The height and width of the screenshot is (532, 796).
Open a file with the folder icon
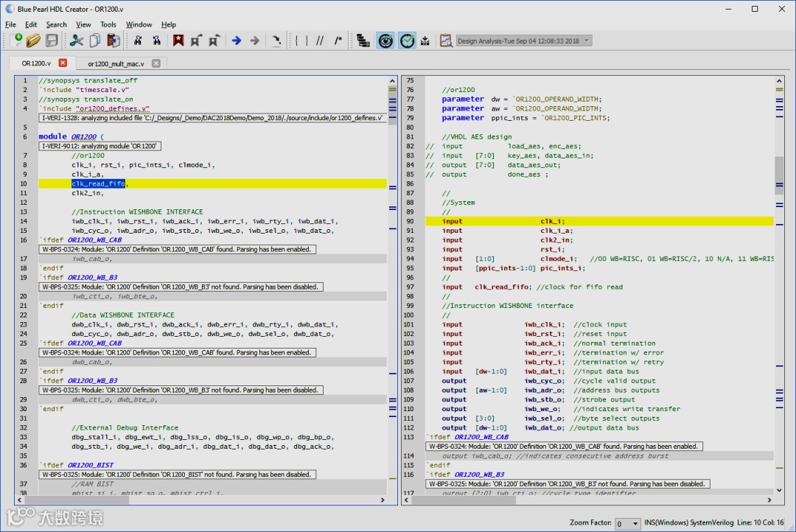(x=33, y=41)
